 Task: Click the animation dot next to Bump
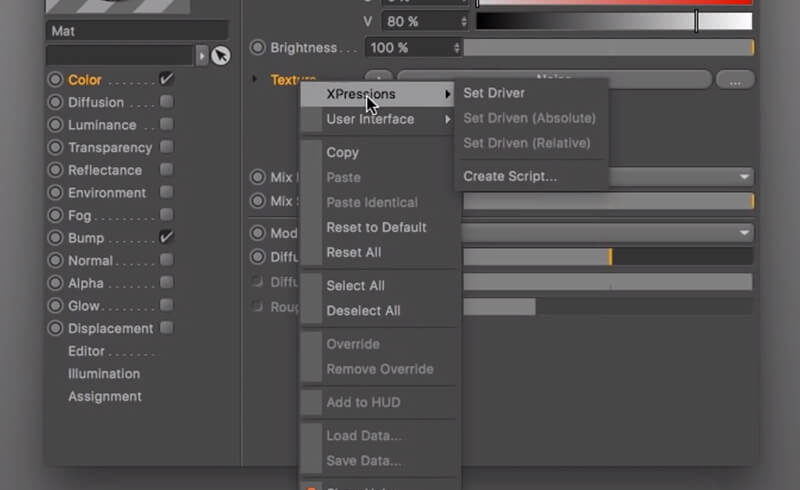pyautogui.click(x=55, y=238)
